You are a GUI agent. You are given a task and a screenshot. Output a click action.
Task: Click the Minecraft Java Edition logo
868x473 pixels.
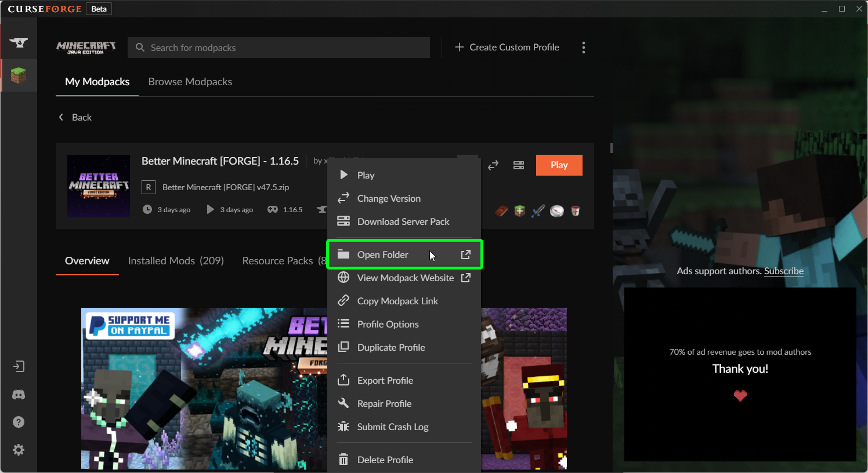pyautogui.click(x=86, y=48)
